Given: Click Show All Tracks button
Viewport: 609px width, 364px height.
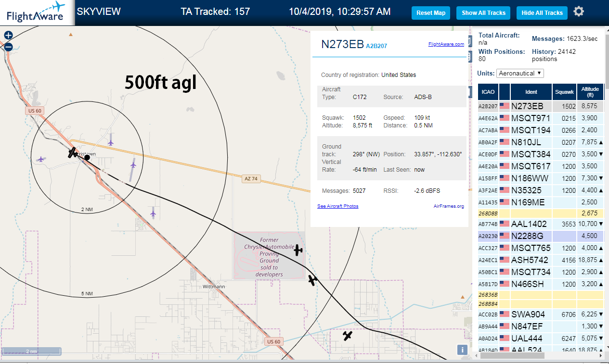Looking at the screenshot, I should pos(483,13).
